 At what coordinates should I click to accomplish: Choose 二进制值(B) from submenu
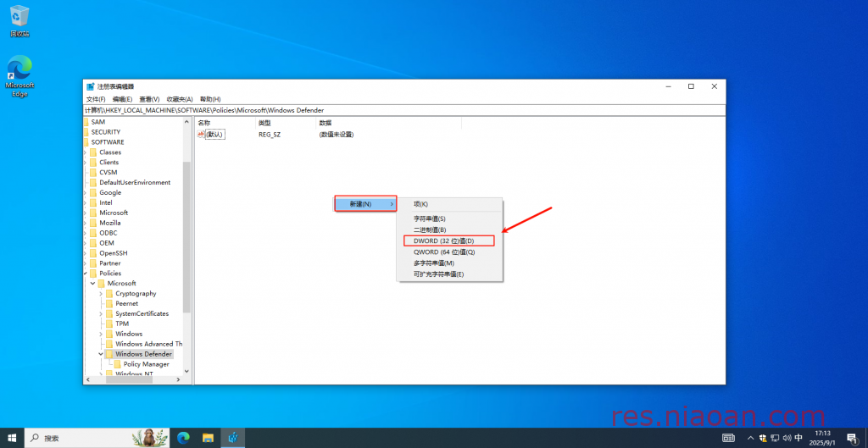(448, 230)
